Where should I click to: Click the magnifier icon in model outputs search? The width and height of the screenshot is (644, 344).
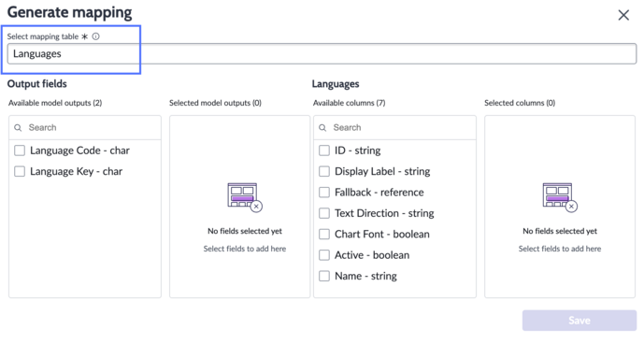[18, 128]
